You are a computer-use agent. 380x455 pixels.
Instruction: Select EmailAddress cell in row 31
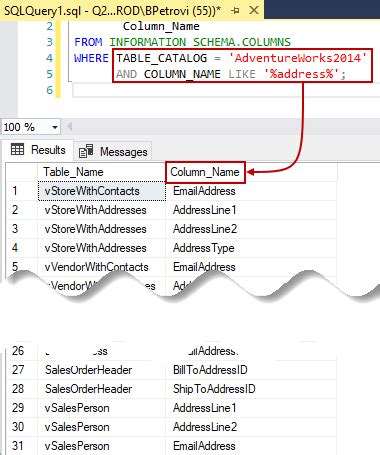pos(251,446)
